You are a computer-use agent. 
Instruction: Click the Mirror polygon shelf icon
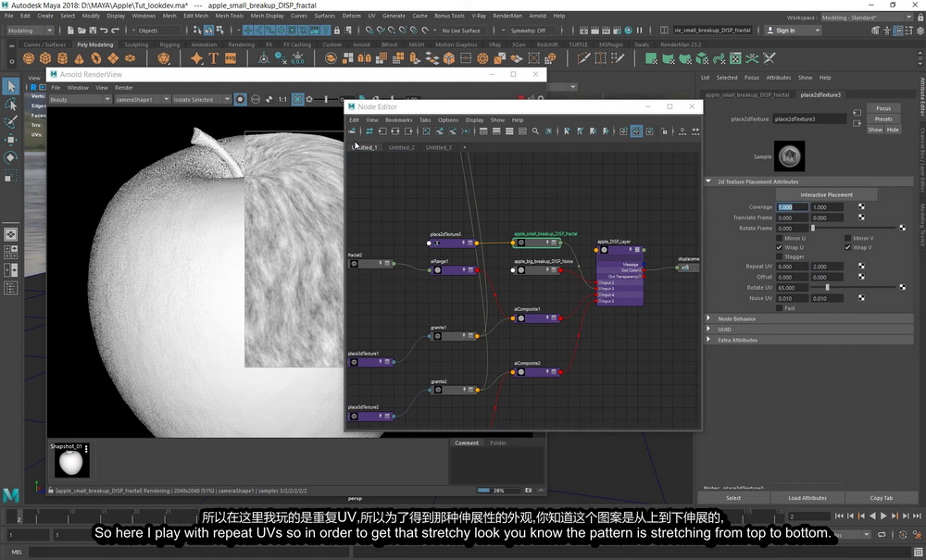pos(364,58)
